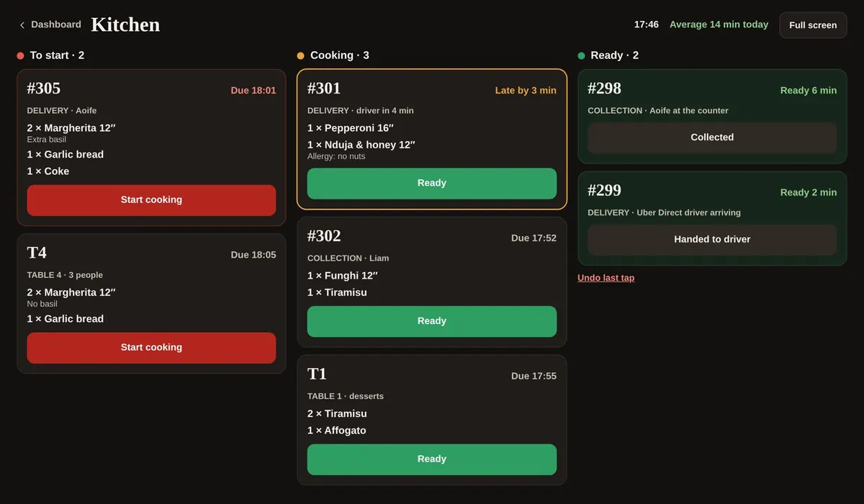Click the green Ready status dot
Viewport: 864px width, 504px height.
(581, 55)
